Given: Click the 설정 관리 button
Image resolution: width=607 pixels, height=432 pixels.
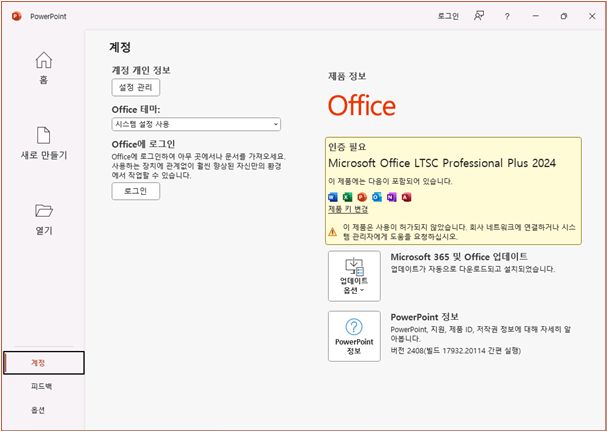Looking at the screenshot, I should click(x=136, y=87).
